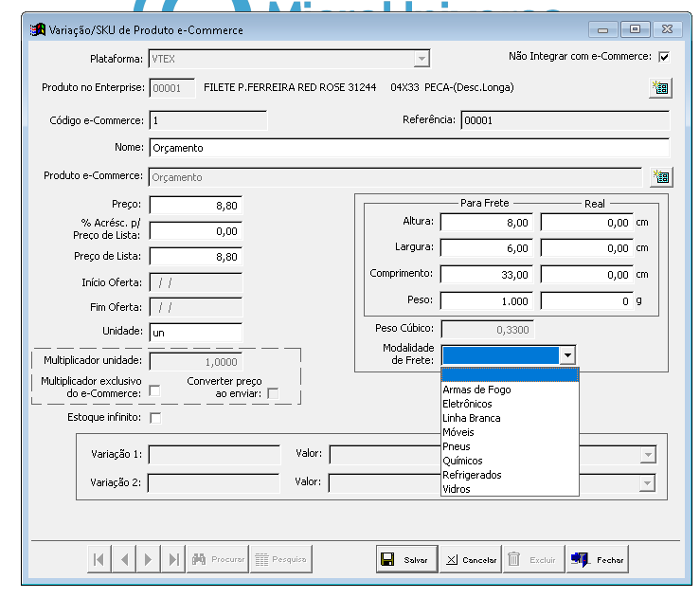Go to the previous record arrow

[x=124, y=559]
